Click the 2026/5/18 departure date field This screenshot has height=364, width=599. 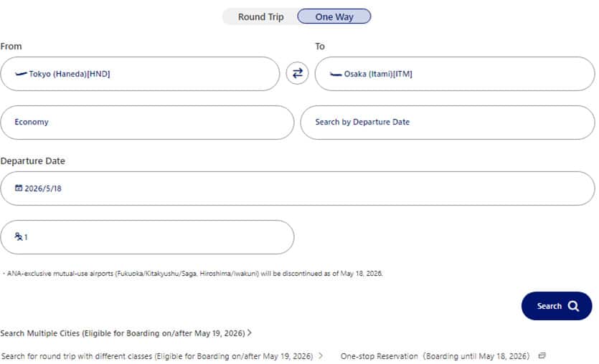click(x=298, y=188)
